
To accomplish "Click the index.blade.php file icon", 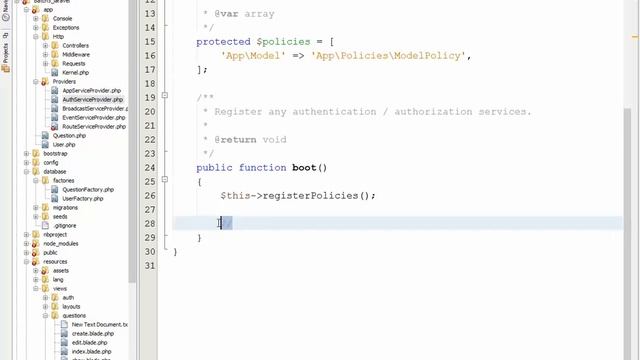I will tap(64, 351).
